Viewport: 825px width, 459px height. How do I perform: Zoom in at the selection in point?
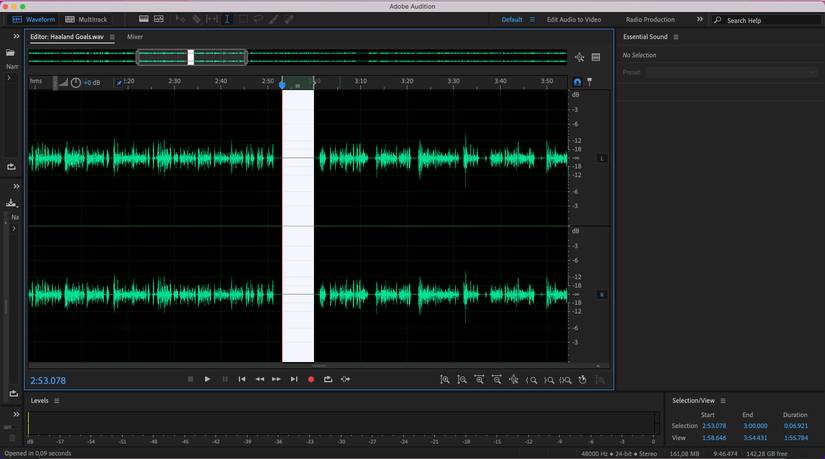[531, 380]
